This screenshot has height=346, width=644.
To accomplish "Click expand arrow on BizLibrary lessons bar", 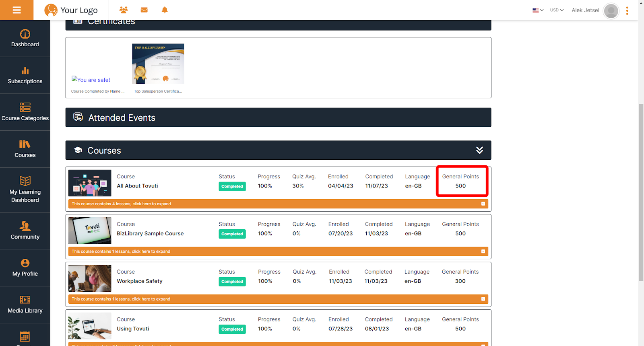I will pyautogui.click(x=483, y=251).
